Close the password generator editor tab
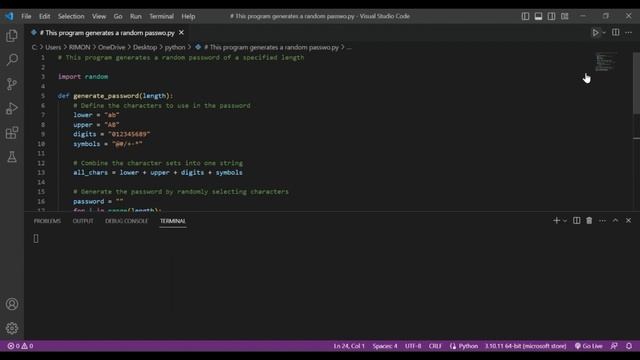 (x=181, y=33)
